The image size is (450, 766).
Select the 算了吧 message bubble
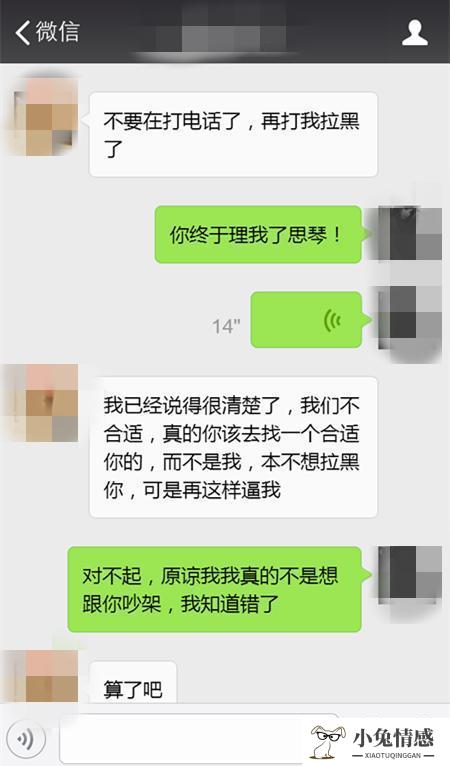click(132, 682)
